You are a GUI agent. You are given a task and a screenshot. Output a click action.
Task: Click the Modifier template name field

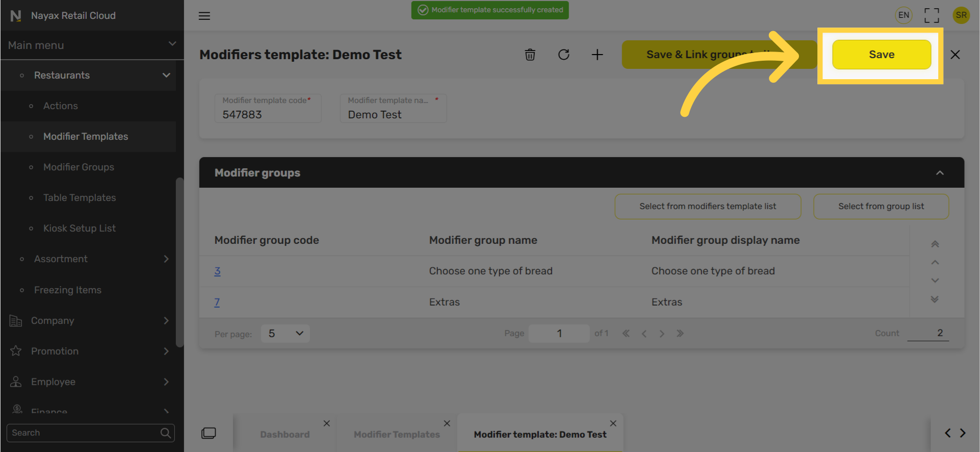pos(393,114)
